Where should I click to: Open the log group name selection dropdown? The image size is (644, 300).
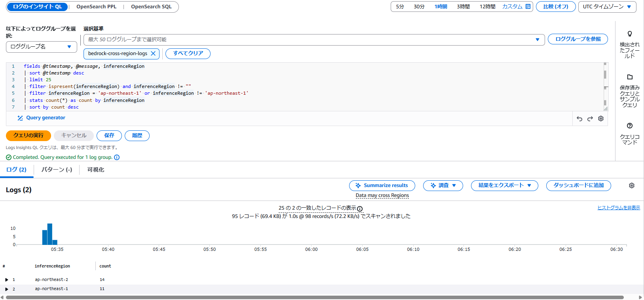41,47
